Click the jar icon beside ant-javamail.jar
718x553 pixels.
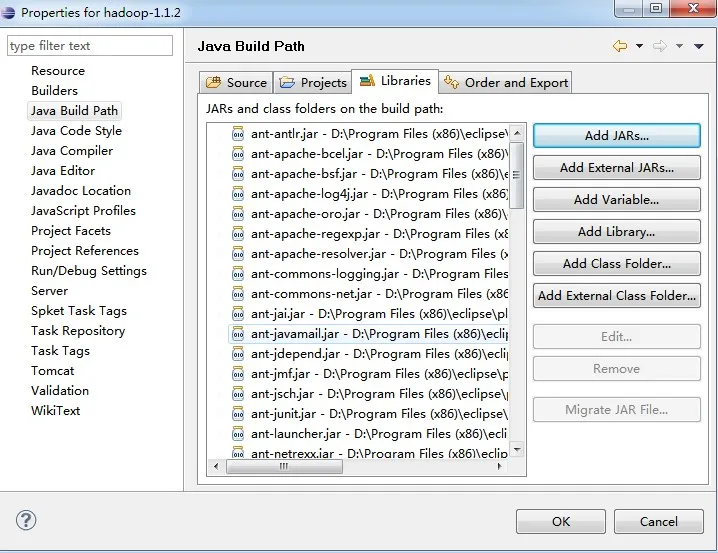point(238,334)
